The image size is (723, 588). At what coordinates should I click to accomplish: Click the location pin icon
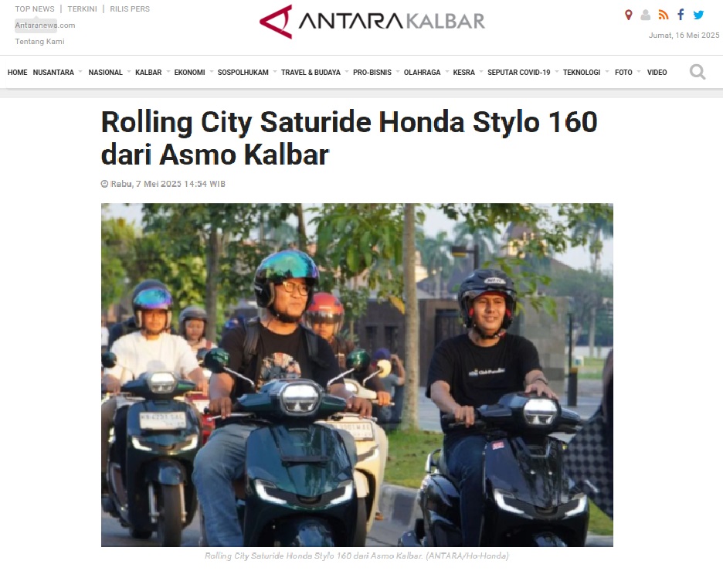(x=628, y=15)
